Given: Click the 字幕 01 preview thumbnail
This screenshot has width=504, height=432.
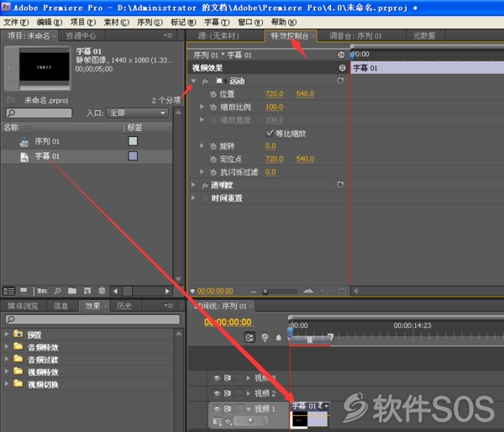Looking at the screenshot, I should (x=45, y=66).
